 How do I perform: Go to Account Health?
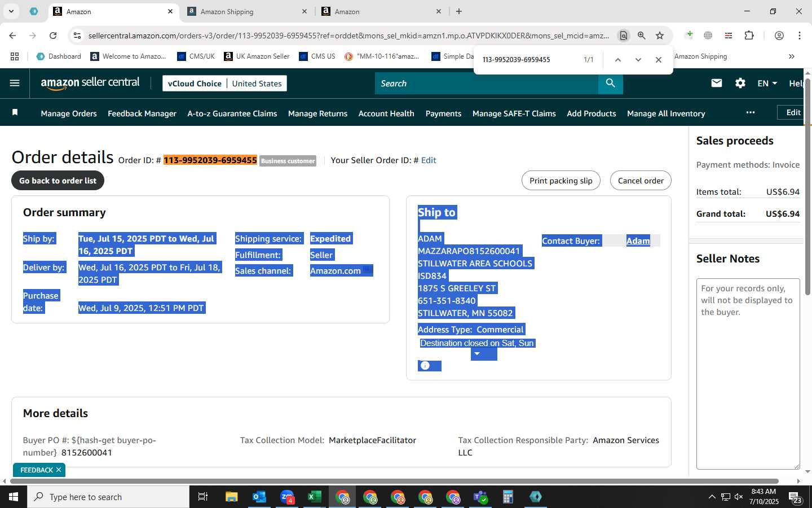pyautogui.click(x=386, y=113)
